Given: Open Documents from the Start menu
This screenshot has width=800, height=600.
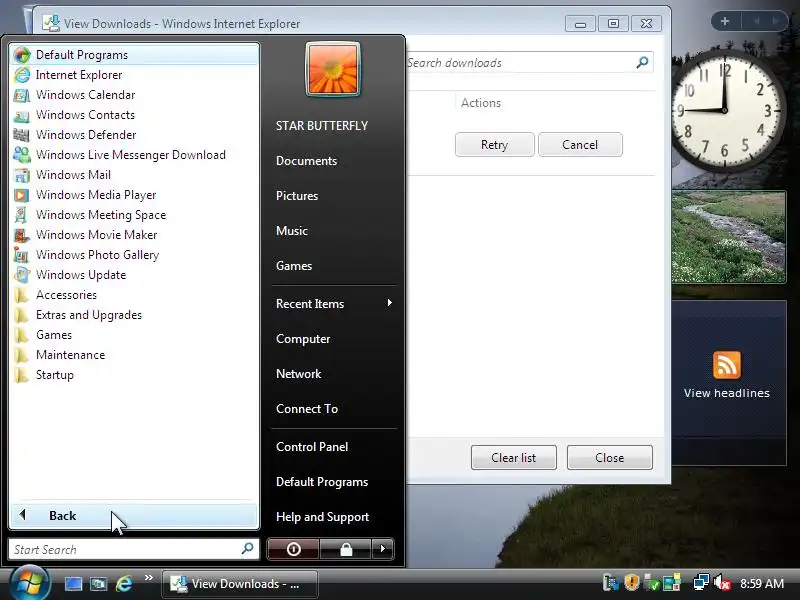Looking at the screenshot, I should pyautogui.click(x=307, y=161).
